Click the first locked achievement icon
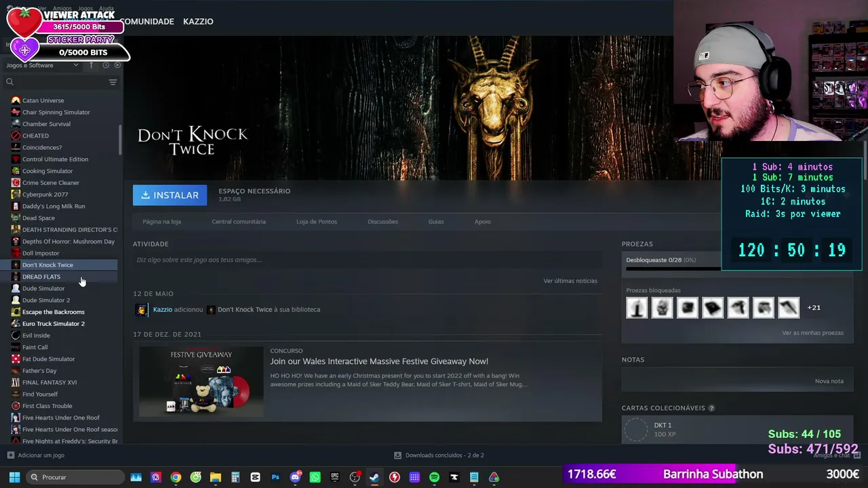This screenshot has width=868, height=488. (637, 308)
